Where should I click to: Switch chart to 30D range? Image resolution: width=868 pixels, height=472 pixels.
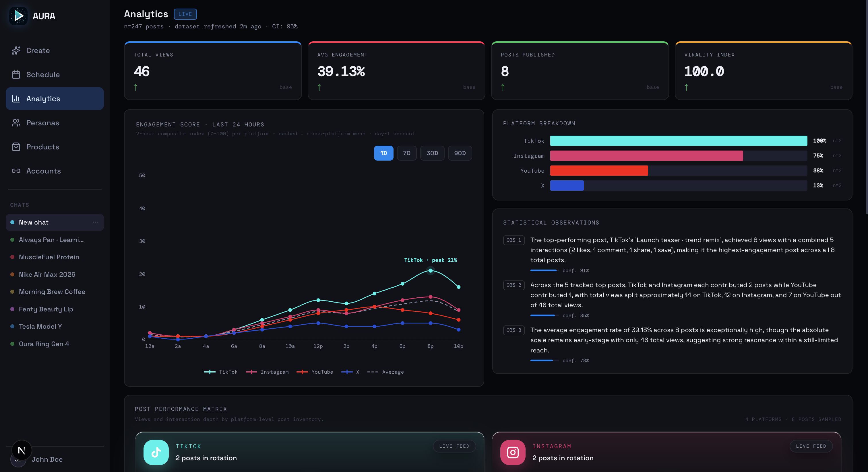[432, 153]
